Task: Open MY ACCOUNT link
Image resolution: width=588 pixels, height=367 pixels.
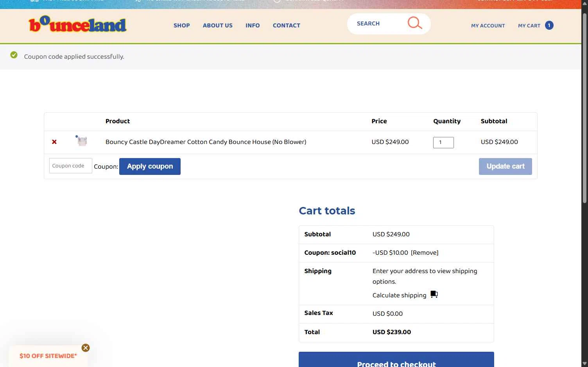Action: coord(488,26)
